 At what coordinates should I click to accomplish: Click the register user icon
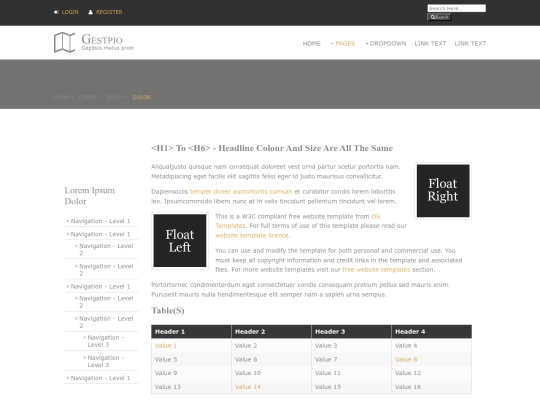click(x=91, y=12)
